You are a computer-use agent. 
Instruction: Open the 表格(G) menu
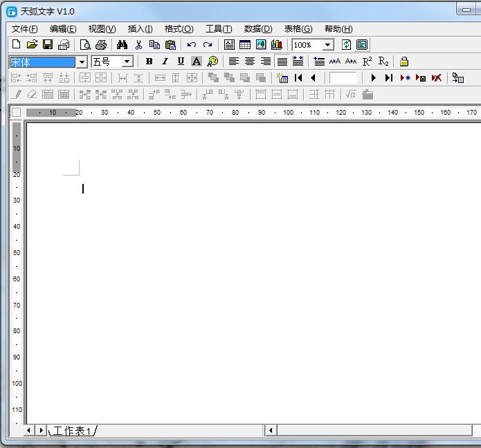[298, 28]
